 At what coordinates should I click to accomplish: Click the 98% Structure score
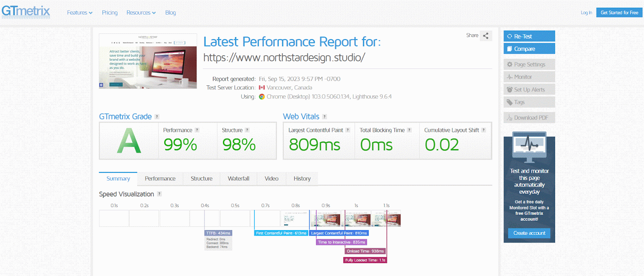[x=239, y=145]
